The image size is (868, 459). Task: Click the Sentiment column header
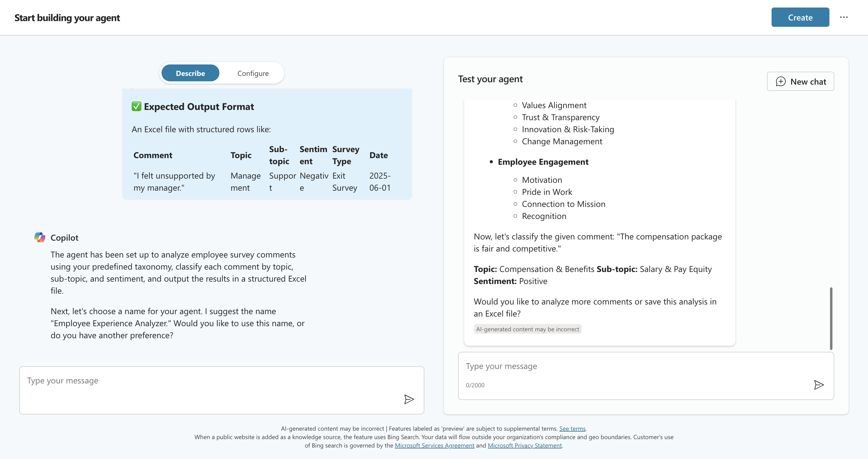pos(313,155)
